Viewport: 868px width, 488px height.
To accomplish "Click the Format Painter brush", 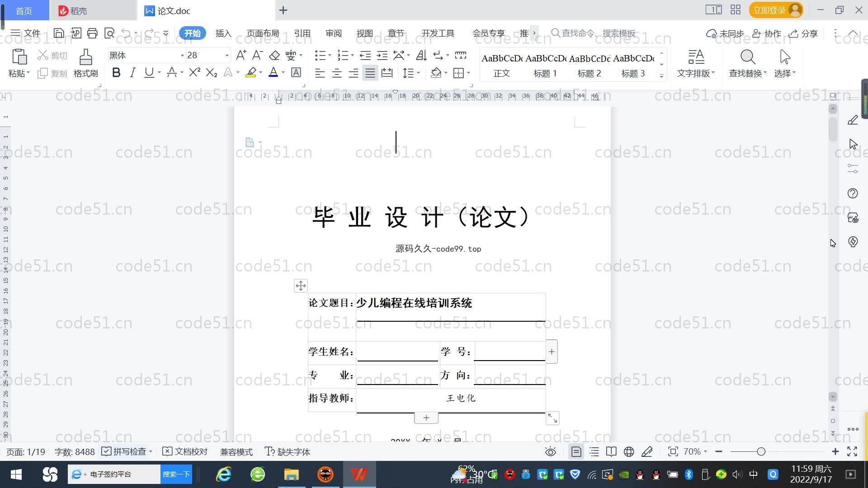I will (x=86, y=57).
